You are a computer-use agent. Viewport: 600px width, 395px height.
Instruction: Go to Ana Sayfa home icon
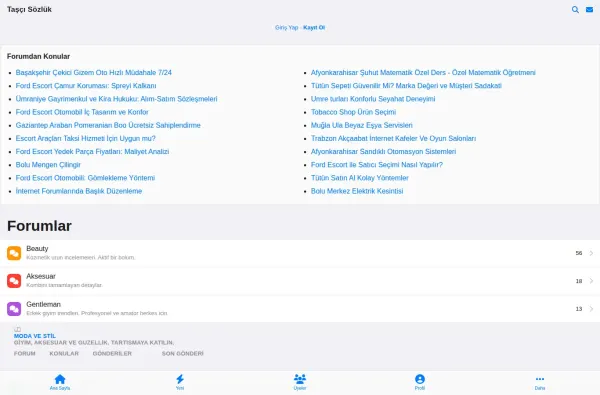(x=60, y=379)
